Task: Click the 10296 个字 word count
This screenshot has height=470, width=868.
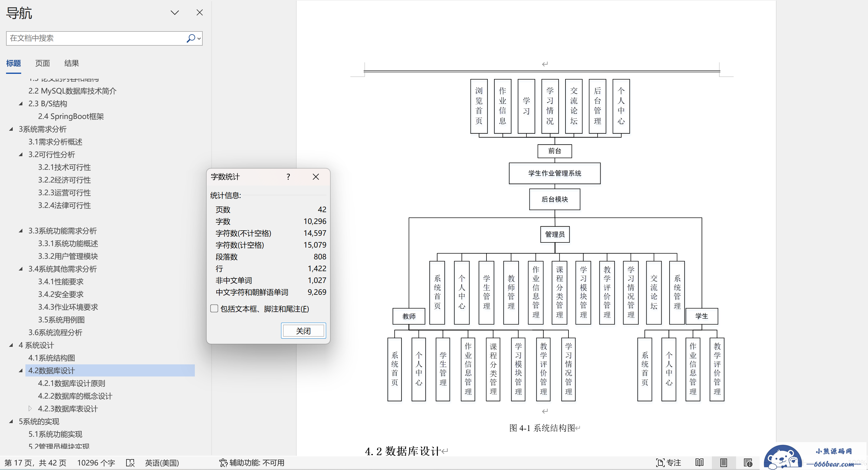Action: (96, 463)
